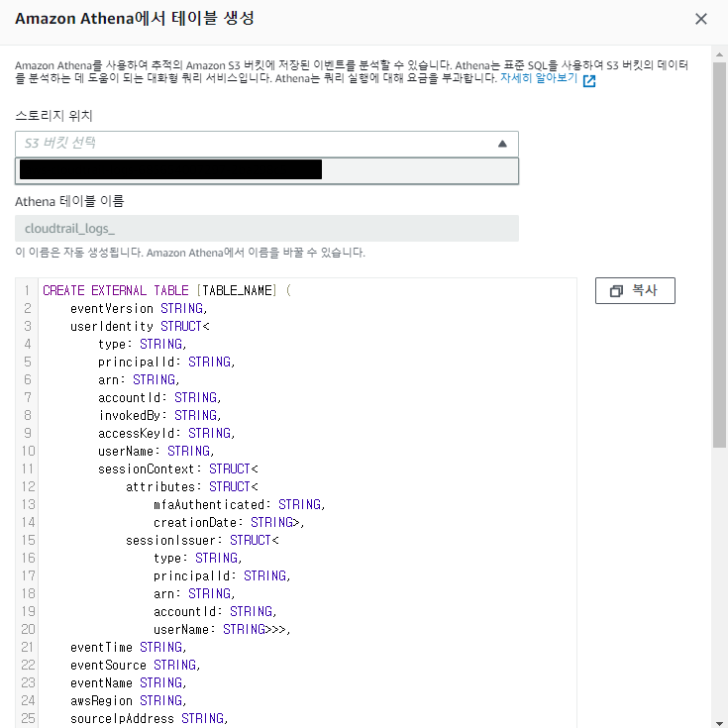
Task: Click the sessionContext: STRUCT< line
Action: (178, 468)
